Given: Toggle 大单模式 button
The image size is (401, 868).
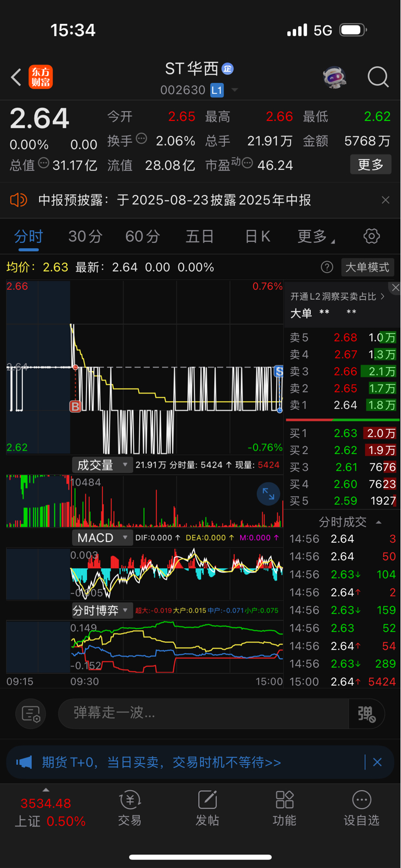Looking at the screenshot, I should point(367,267).
